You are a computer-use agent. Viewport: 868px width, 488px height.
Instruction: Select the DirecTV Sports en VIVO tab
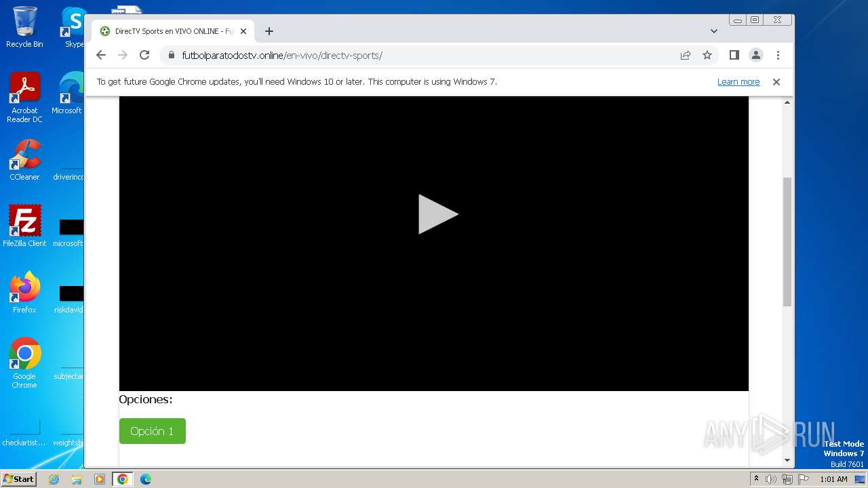173,31
